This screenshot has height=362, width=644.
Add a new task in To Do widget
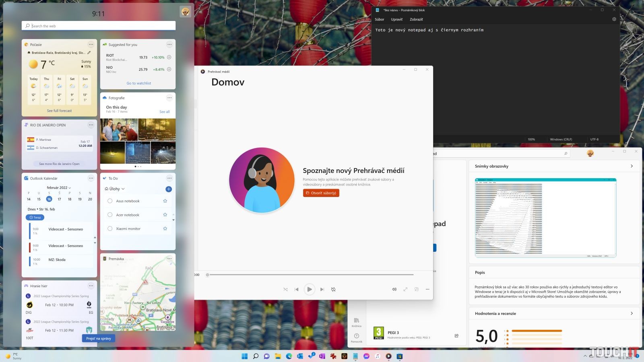169,189
